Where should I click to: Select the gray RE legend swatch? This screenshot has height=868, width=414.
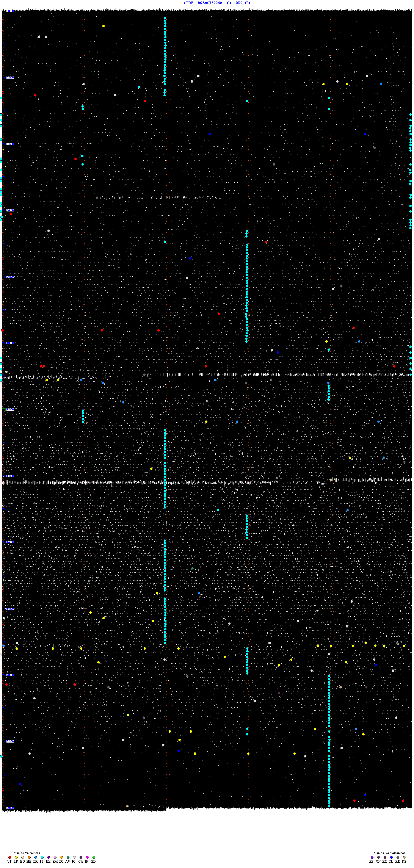[398, 857]
